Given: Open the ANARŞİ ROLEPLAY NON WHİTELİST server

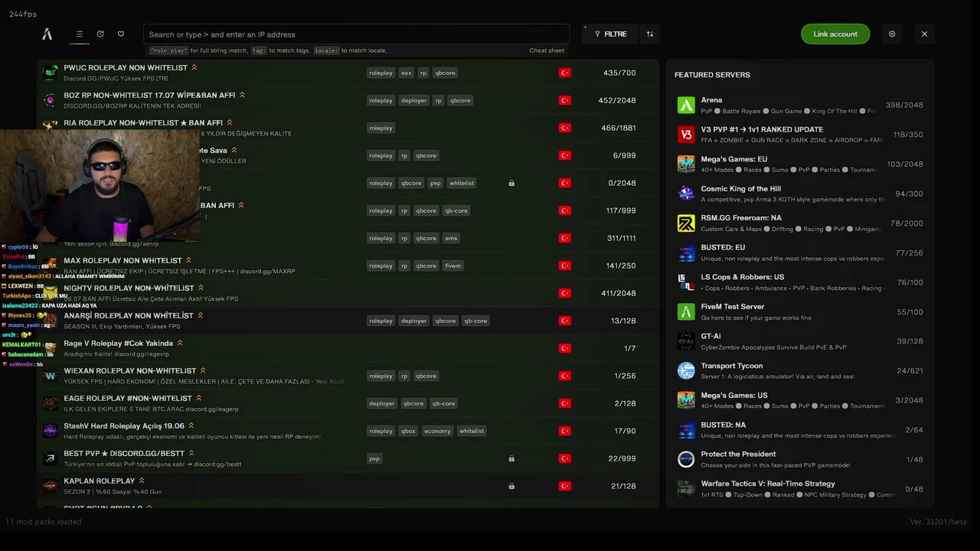Looking at the screenshot, I should (x=348, y=321).
